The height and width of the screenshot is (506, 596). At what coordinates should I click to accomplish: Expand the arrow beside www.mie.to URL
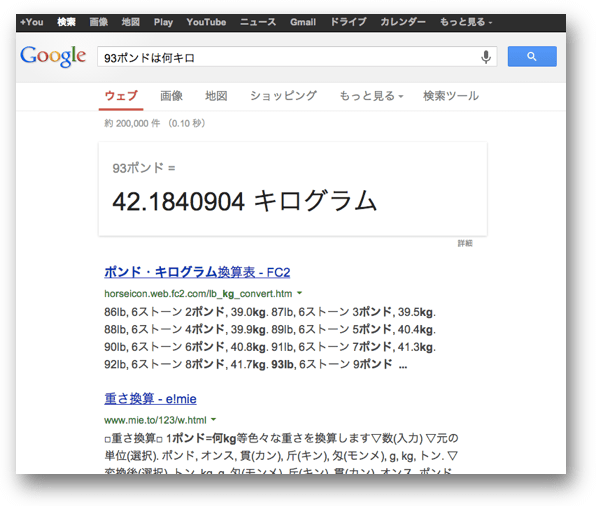(214, 420)
